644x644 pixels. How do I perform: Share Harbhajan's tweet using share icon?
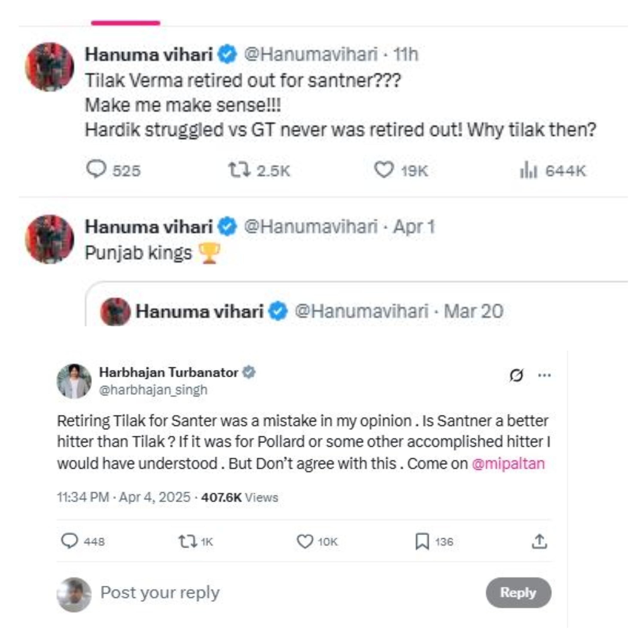(x=539, y=541)
